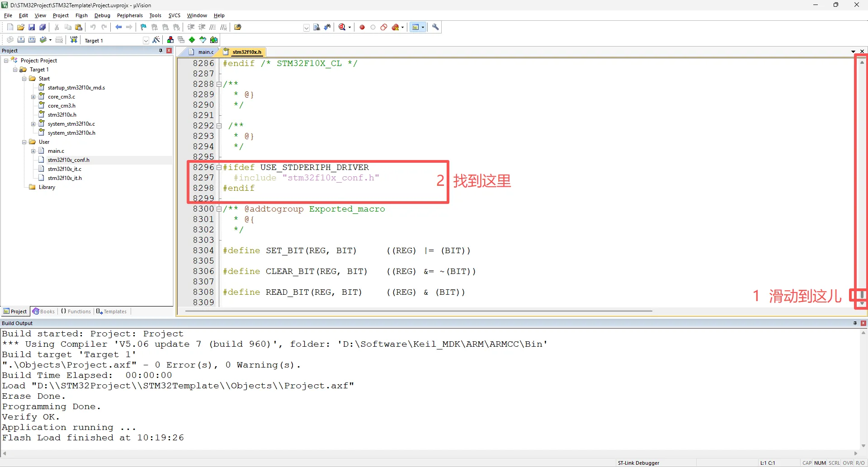Fold the comment block at line 8300
This screenshot has height=467, width=868.
pos(219,209)
